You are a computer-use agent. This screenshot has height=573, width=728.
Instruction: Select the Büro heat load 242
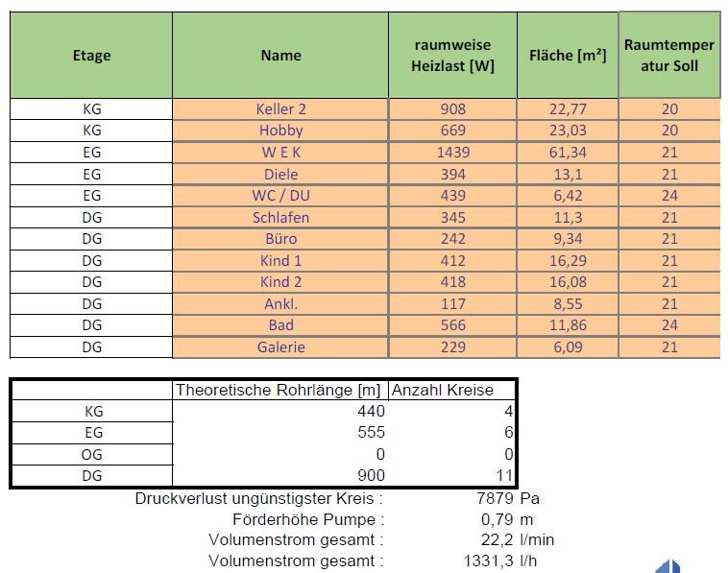[452, 239]
